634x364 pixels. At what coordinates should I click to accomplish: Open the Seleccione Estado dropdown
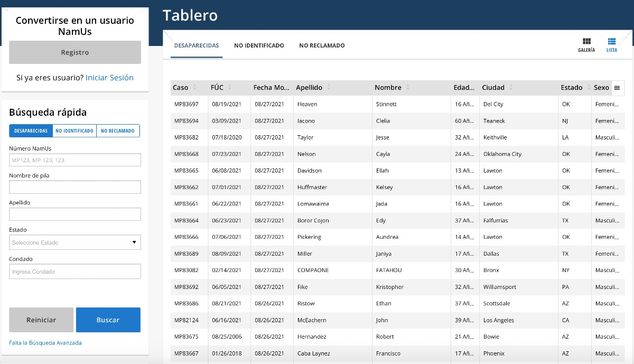[x=75, y=242]
